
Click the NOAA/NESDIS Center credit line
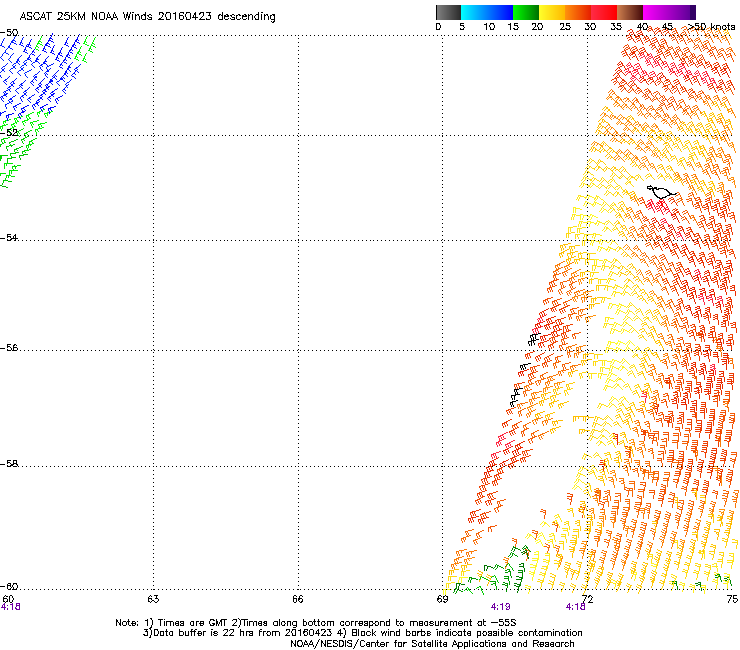tap(432, 644)
